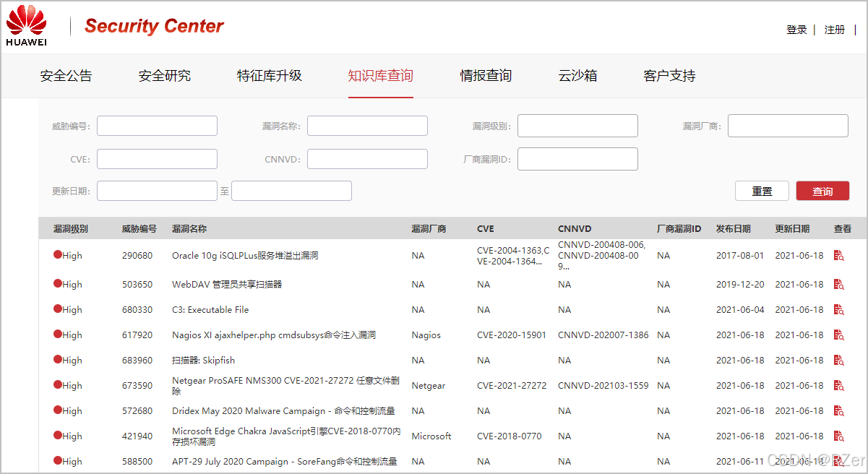Image resolution: width=868 pixels, height=474 pixels.
Task: Click High severity dot for threat 421940
Action: (58, 436)
